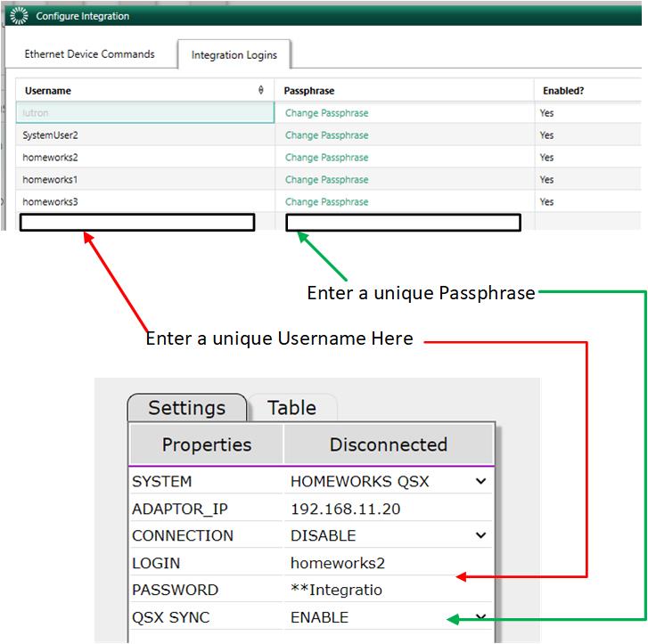
Task: Open the Settings tab
Action: click(x=187, y=408)
